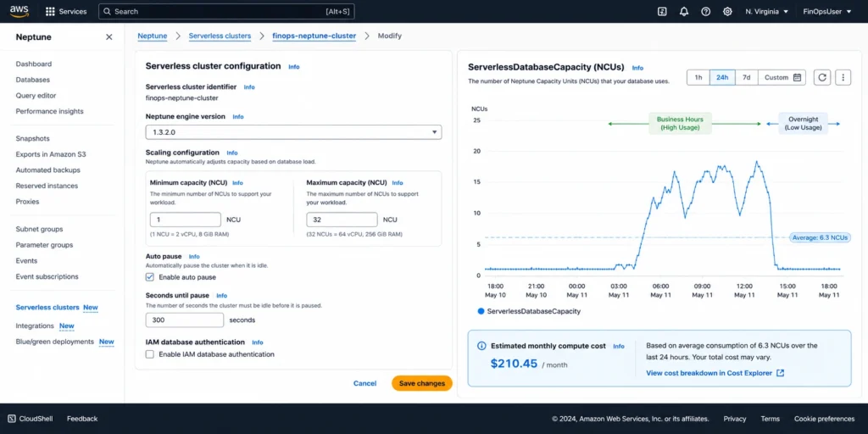Open Integrations in sidebar
Screen dimensions: 868x434
(35, 326)
